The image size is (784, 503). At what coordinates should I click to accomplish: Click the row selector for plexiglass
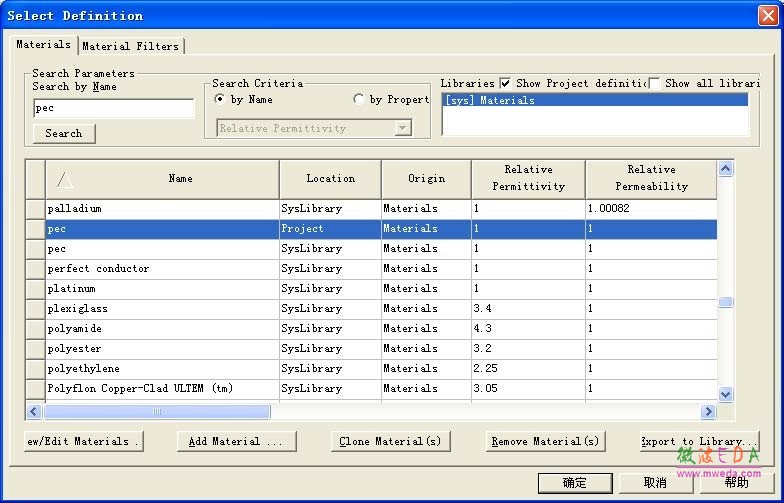point(36,308)
